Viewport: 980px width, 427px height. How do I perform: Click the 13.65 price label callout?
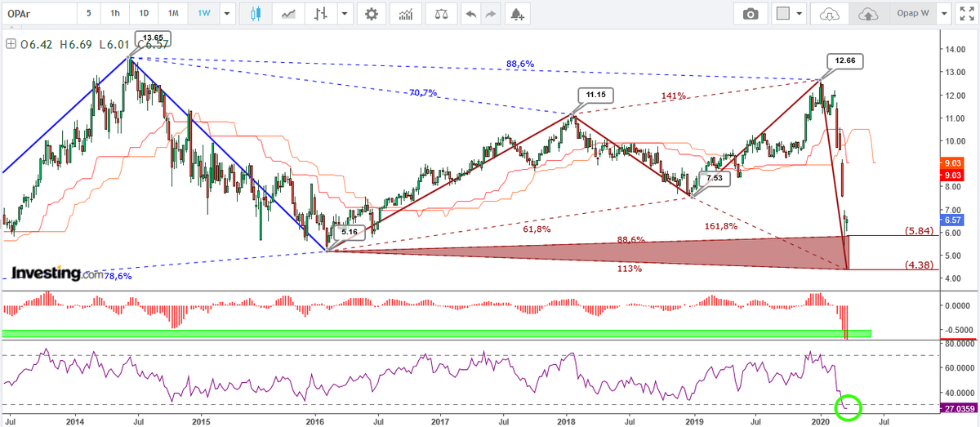point(152,38)
